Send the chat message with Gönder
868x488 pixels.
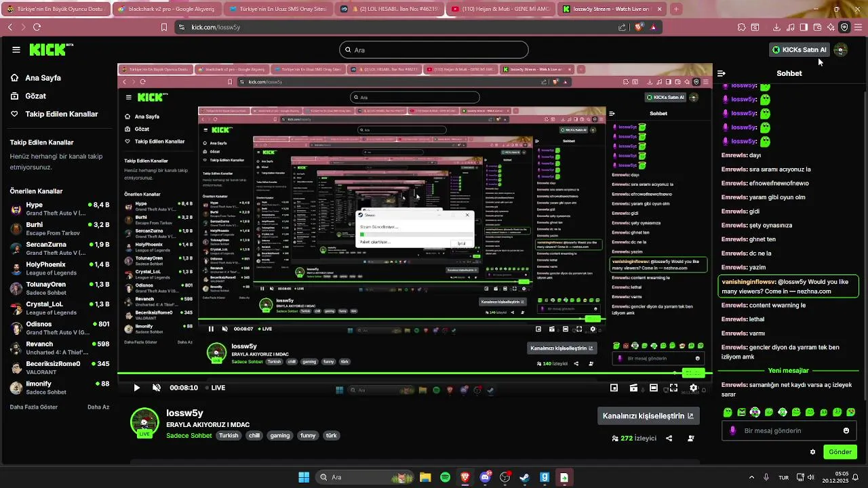tap(840, 452)
